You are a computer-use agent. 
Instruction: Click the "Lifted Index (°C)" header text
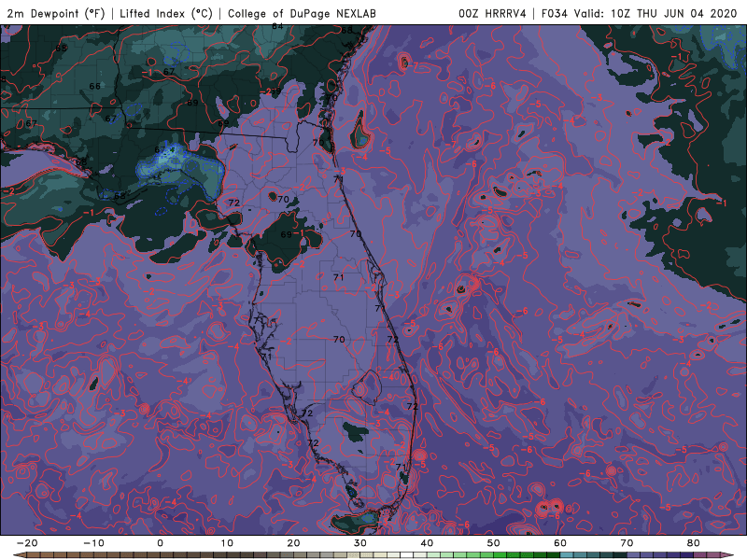(166, 14)
